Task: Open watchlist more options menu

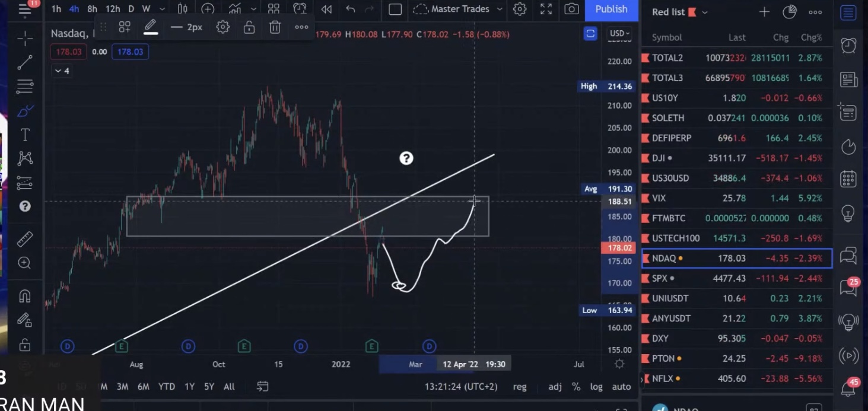Action: (x=815, y=12)
